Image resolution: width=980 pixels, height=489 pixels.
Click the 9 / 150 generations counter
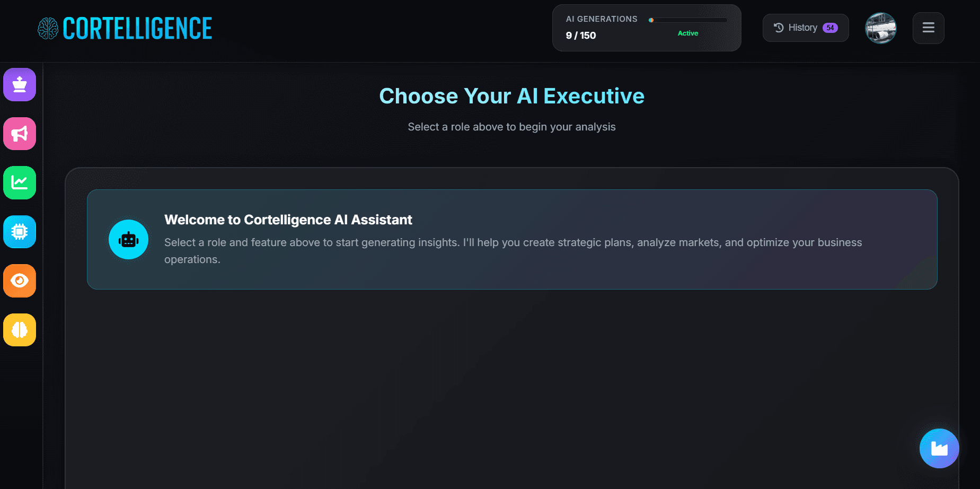click(581, 36)
